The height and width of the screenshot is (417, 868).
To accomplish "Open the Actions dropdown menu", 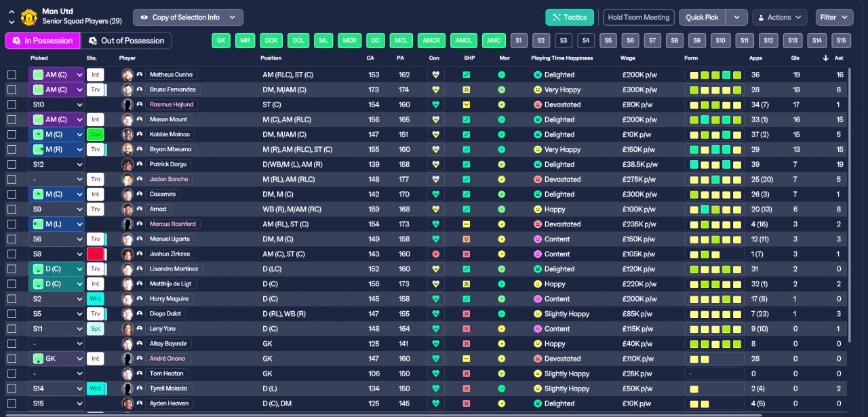I will tap(779, 18).
